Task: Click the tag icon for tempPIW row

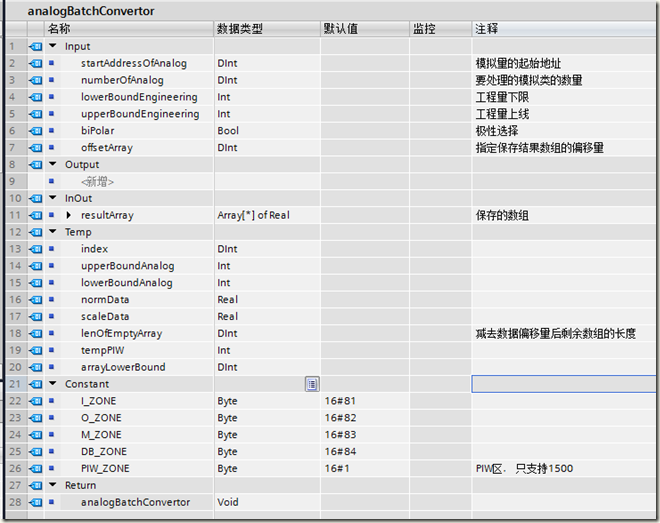Action: click(x=36, y=350)
